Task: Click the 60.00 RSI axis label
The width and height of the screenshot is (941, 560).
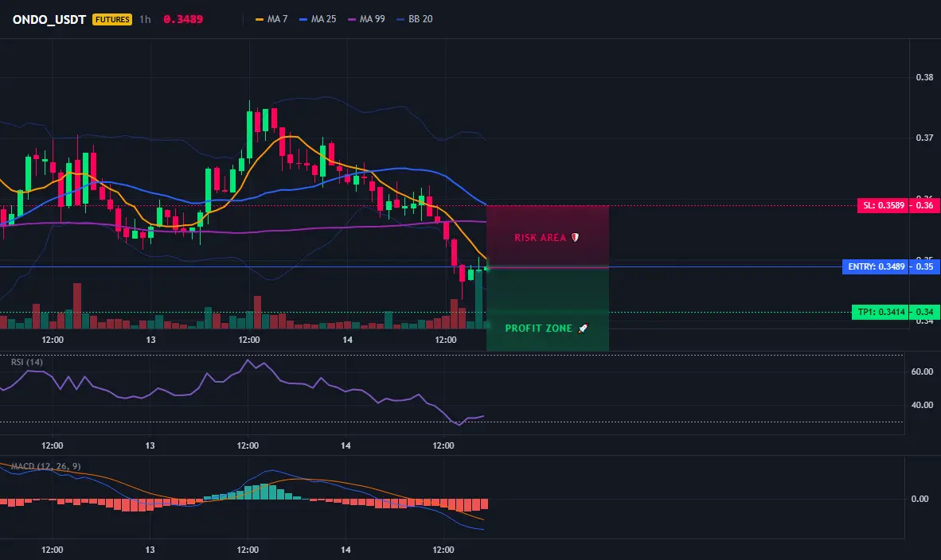Action: [x=922, y=371]
